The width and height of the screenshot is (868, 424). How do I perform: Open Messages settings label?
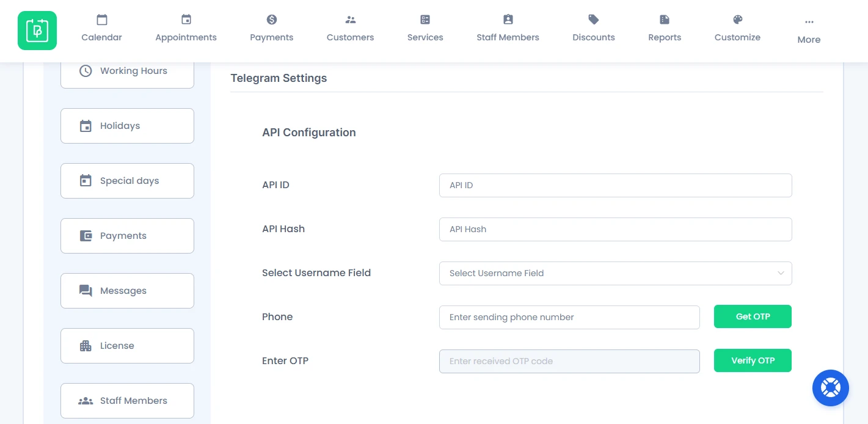tap(123, 291)
